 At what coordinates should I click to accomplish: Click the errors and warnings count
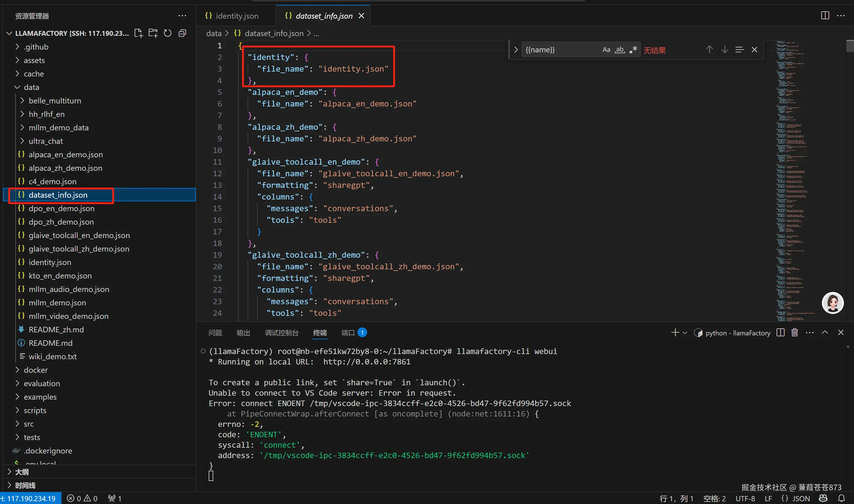[x=82, y=498]
